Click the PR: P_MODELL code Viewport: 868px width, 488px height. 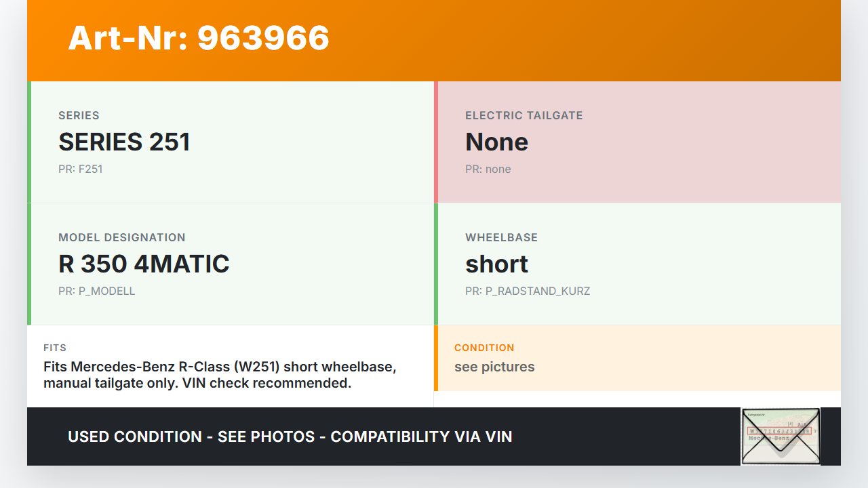tap(96, 291)
